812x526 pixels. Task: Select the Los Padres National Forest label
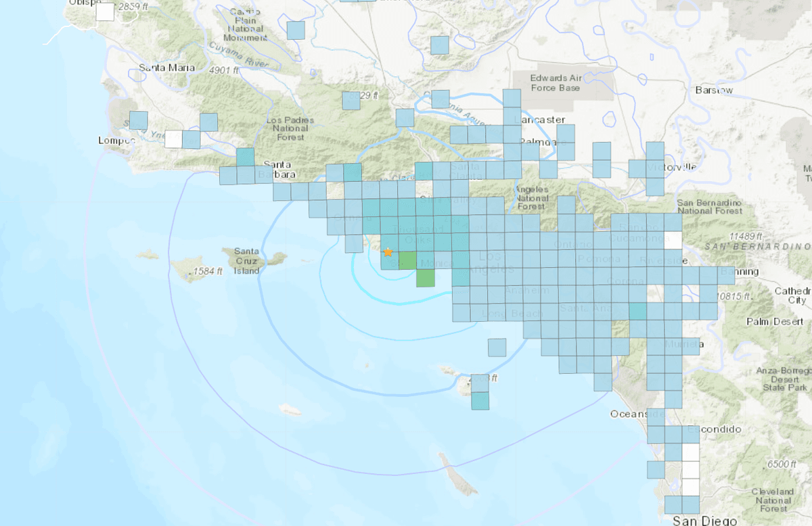pyautogui.click(x=291, y=128)
